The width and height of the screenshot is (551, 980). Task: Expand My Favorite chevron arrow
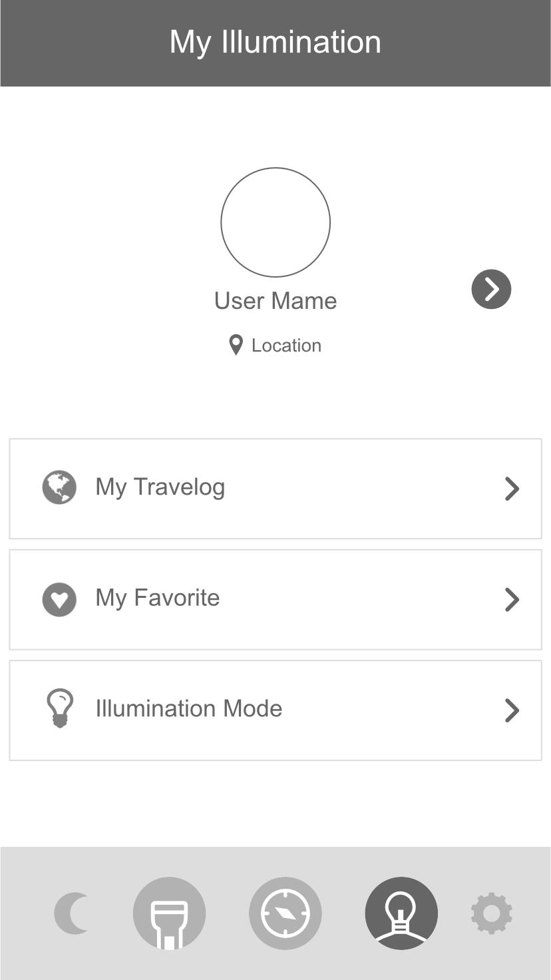click(x=512, y=600)
